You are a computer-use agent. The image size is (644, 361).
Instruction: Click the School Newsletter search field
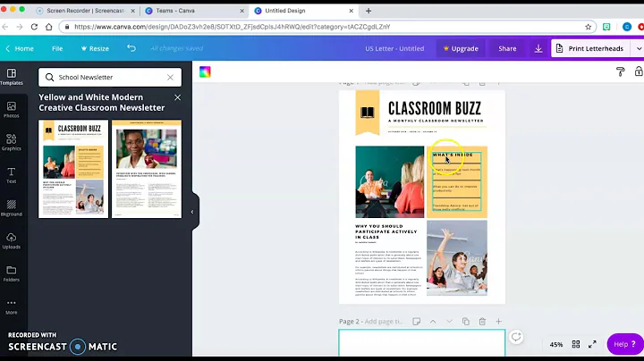tap(110, 77)
